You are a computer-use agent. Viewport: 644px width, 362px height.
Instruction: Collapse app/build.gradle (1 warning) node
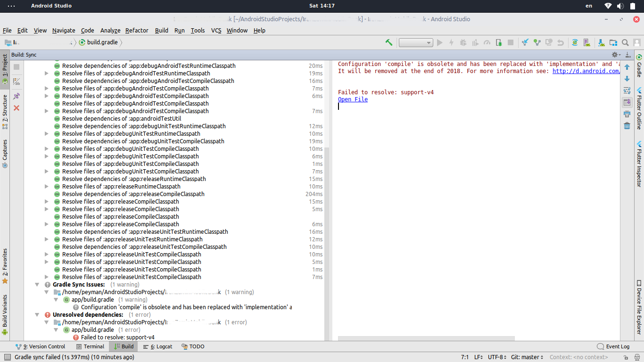pyautogui.click(x=56, y=300)
